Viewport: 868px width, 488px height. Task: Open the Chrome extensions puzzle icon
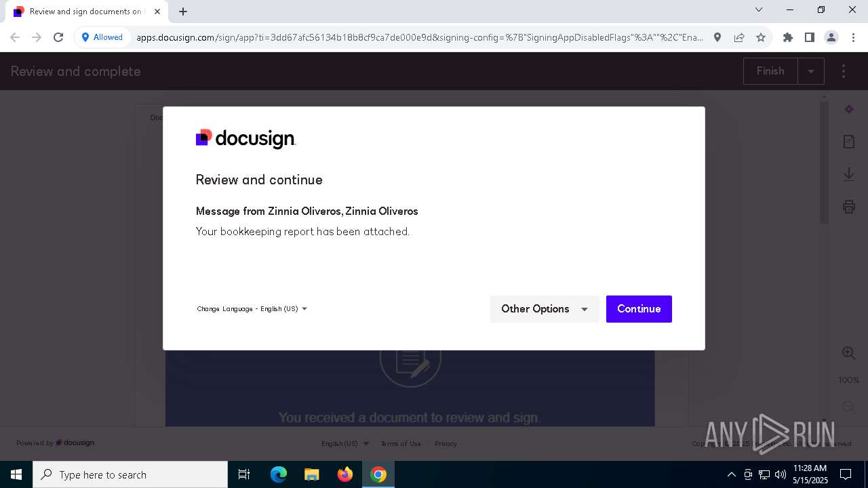[x=788, y=37]
